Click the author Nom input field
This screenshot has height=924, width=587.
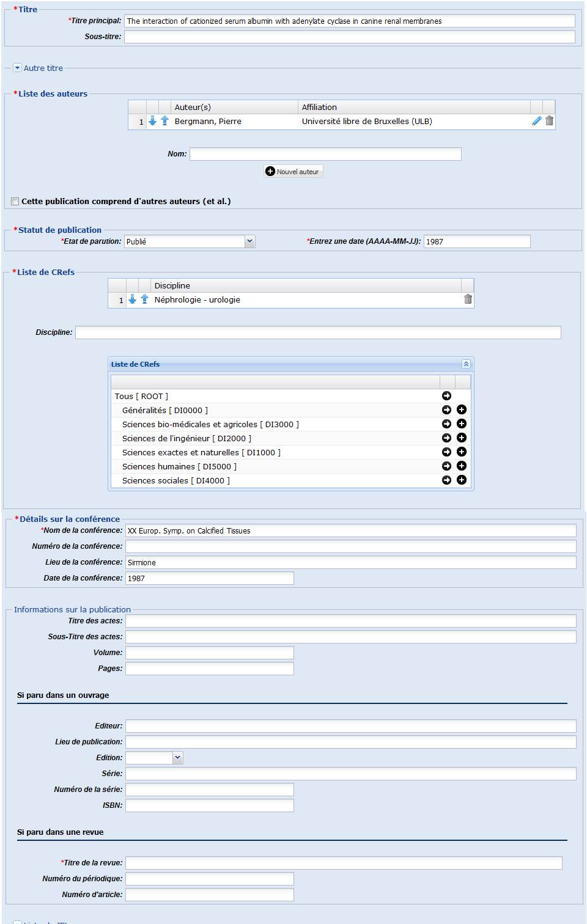(325, 154)
